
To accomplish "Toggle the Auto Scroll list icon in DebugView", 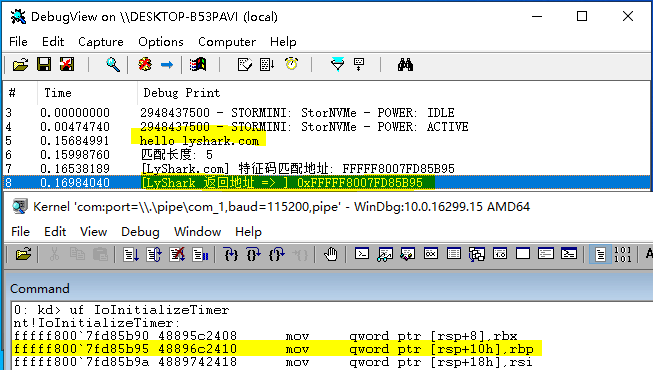I will click(x=267, y=65).
